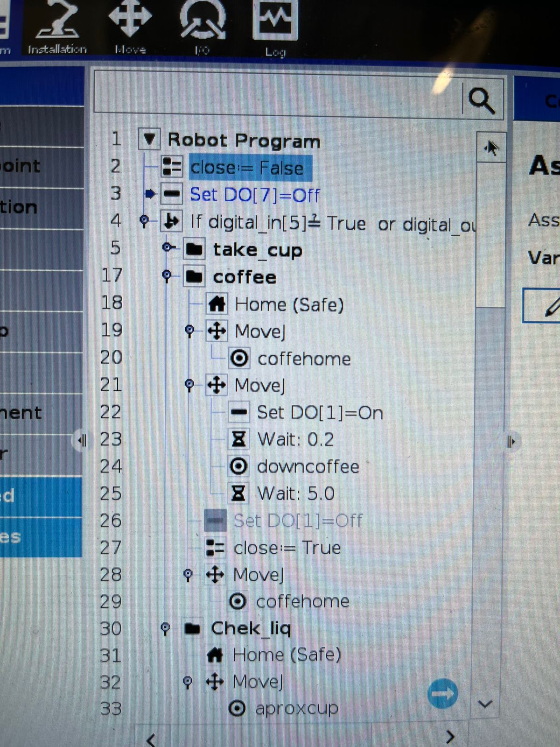Image resolution: width=560 pixels, height=747 pixels.
Task: Select the suppressed Set DO[1]=Off line
Action: (x=297, y=521)
